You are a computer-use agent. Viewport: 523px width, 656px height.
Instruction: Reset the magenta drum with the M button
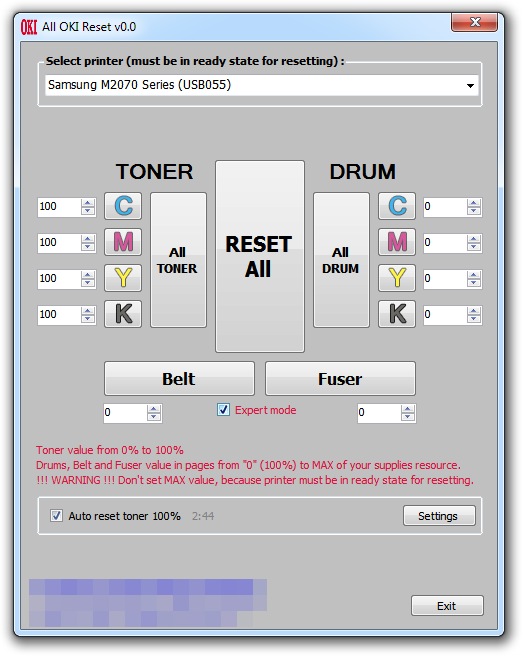[397, 242]
